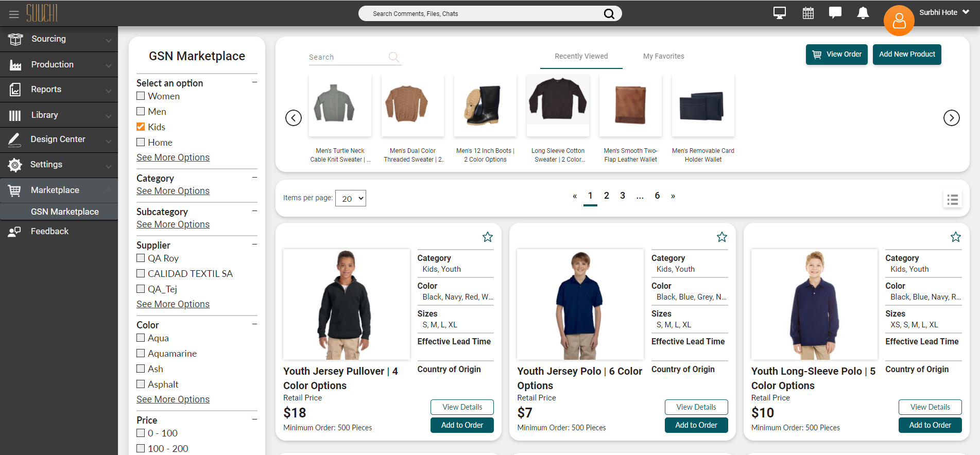The height and width of the screenshot is (455, 980).
Task: Go to next page double arrow
Action: click(673, 196)
